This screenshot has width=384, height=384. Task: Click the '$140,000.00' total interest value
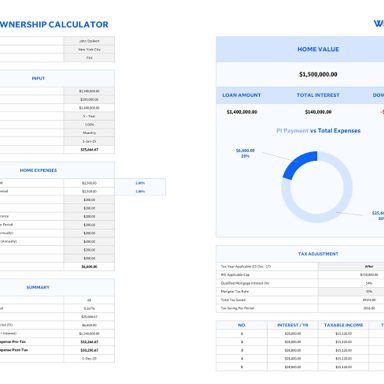click(318, 112)
